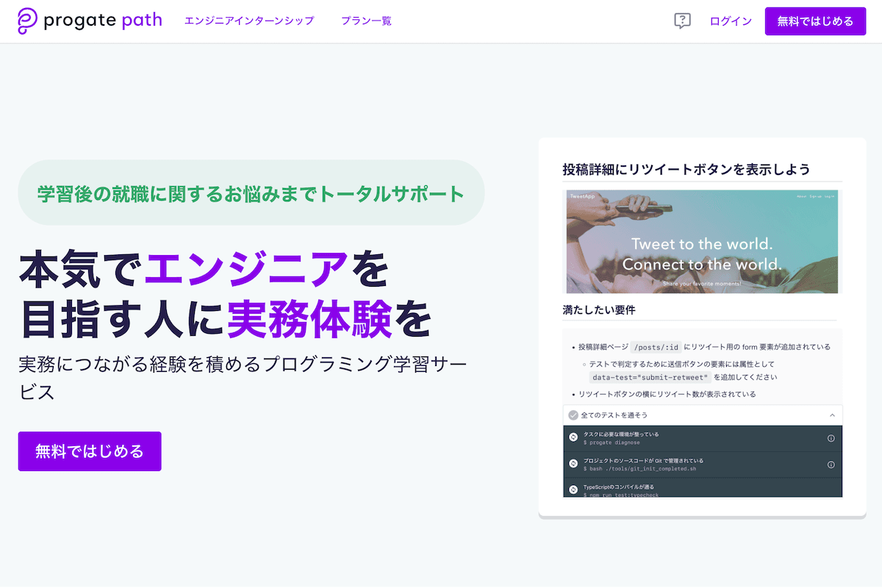Viewport: 882px width, 588px height.
Task: Click the data-test="submit-retweet" code snippet
Action: pyautogui.click(x=650, y=377)
